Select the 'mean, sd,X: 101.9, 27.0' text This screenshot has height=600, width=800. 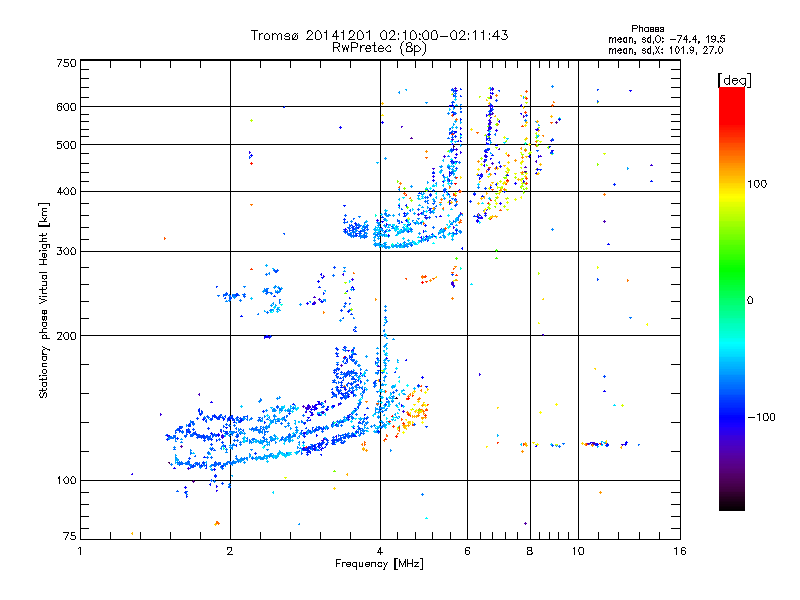pyautogui.click(x=665, y=50)
